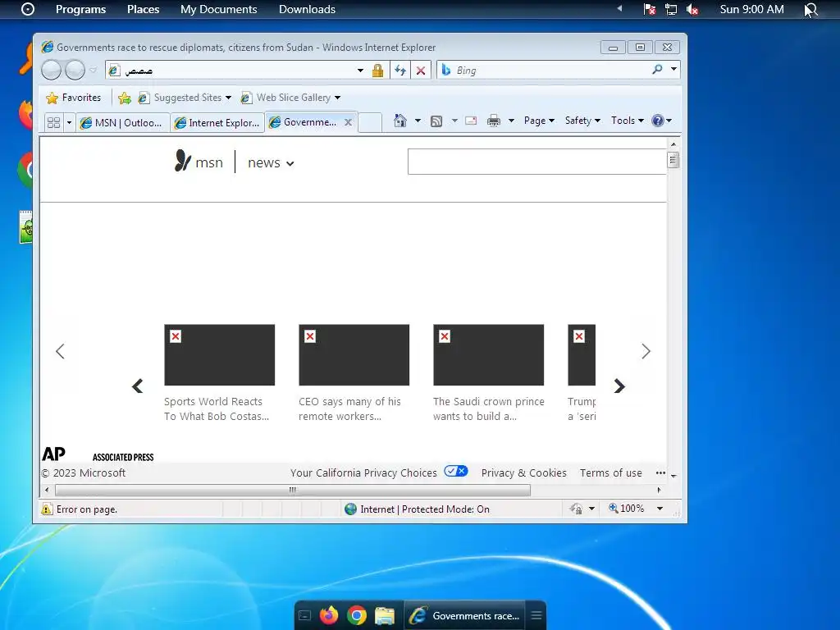Stop page loading with red X icon
This screenshot has width=840, height=630.
421,71
